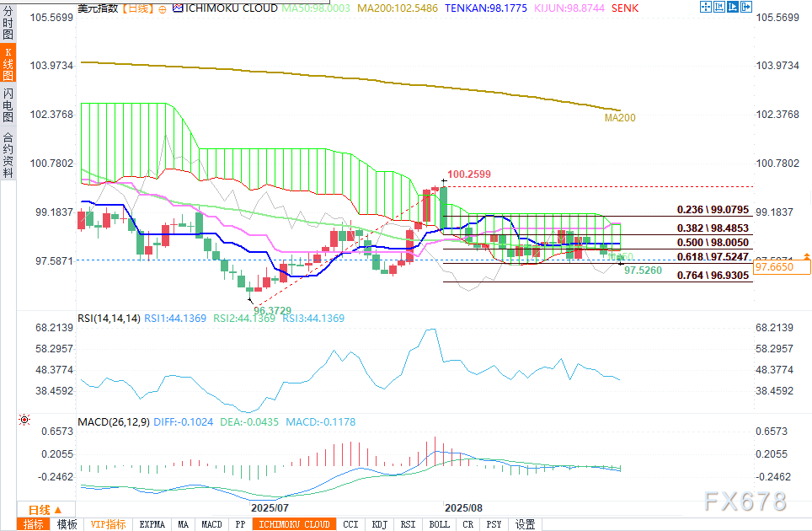Image resolution: width=812 pixels, height=531 pixels.
Task: Switch to the 模板 tab
Action: pos(67,524)
